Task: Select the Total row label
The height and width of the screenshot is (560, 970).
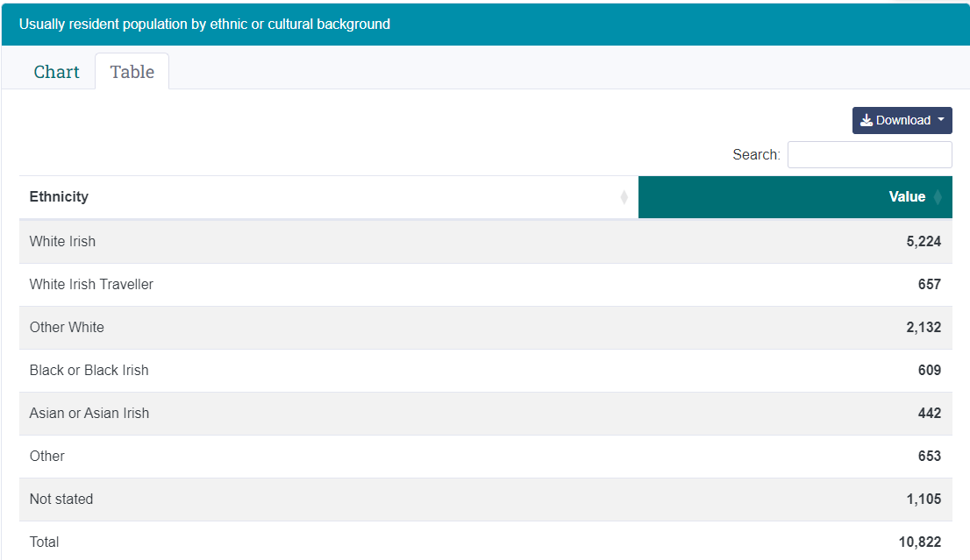Action: 44,542
